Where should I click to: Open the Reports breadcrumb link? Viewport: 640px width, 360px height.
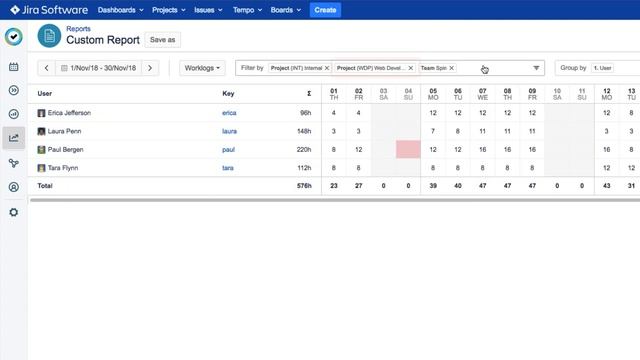point(78,29)
